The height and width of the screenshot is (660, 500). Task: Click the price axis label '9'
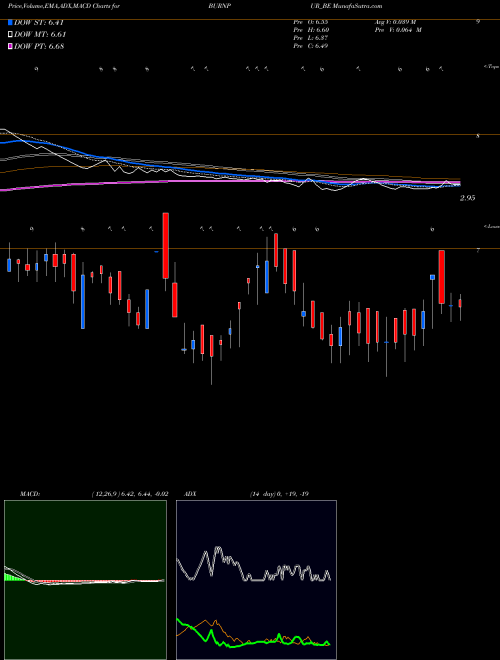pos(478,21)
